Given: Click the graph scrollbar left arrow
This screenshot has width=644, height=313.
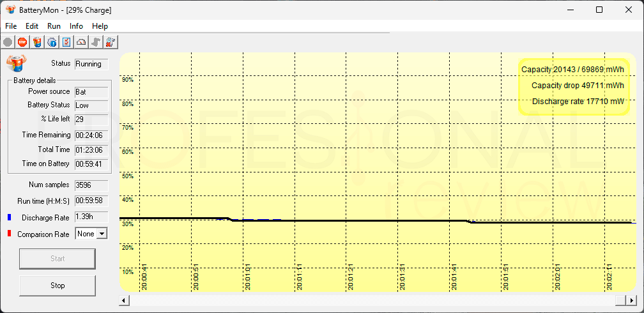Looking at the screenshot, I should [x=123, y=301].
